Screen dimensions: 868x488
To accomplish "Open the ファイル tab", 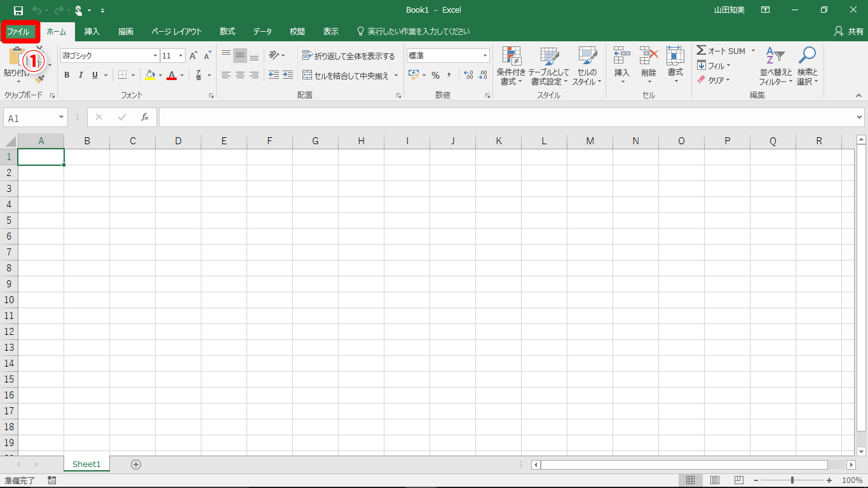I will 18,31.
